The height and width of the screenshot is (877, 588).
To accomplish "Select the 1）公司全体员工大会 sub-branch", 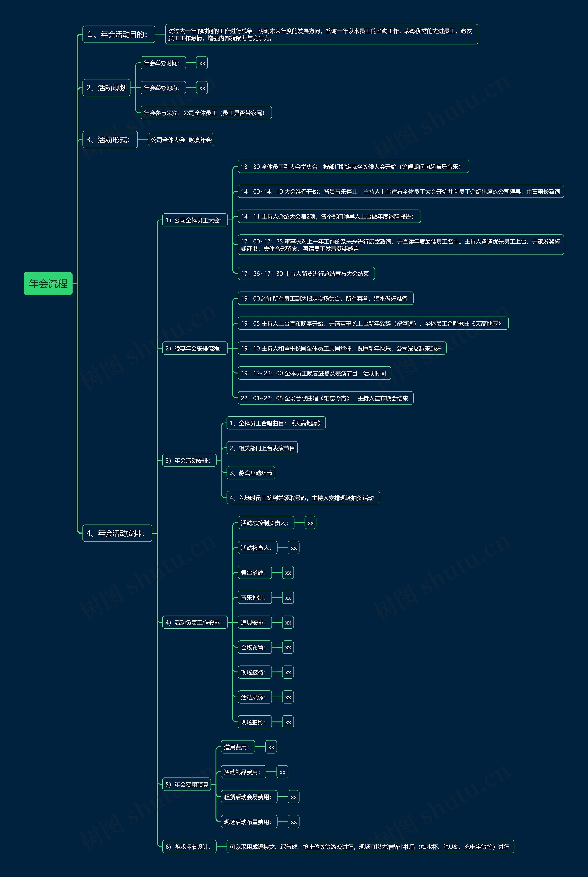I will [x=195, y=220].
